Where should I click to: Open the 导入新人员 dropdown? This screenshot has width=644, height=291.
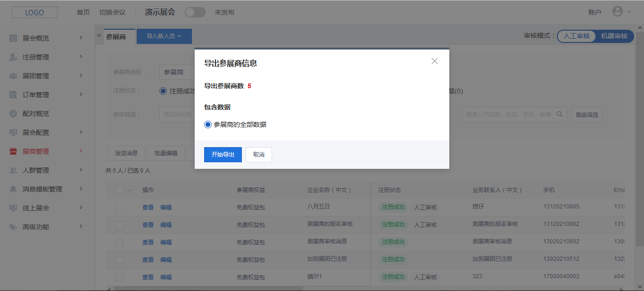[x=164, y=36]
